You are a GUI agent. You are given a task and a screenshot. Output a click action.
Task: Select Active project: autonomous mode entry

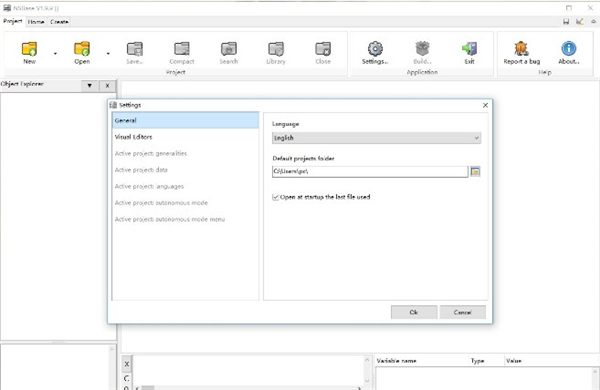click(x=186, y=202)
